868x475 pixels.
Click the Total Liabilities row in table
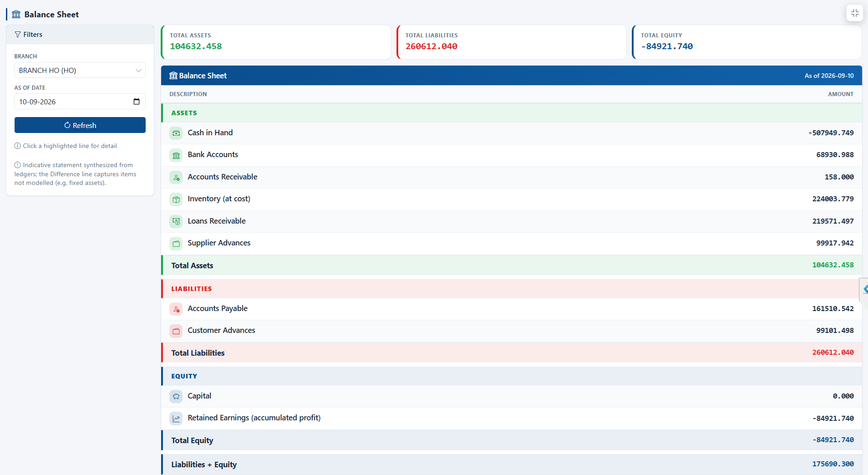(512, 352)
